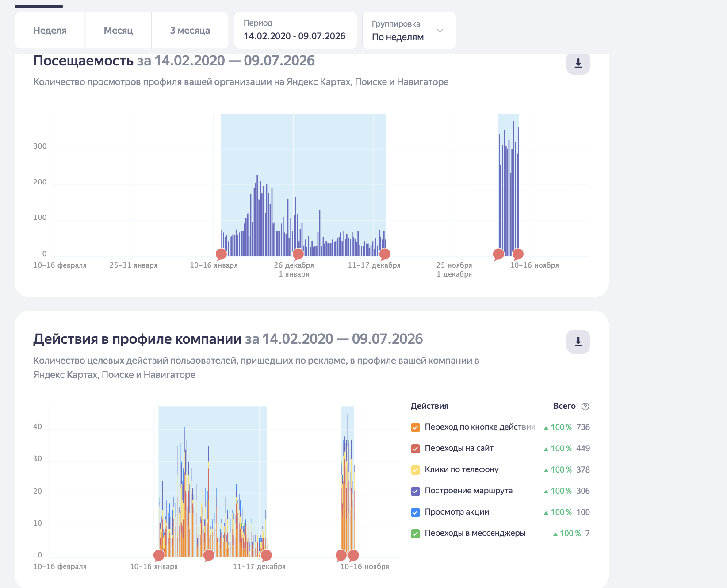727x588 pixels.
Task: Click total value 736
Action: tap(583, 427)
